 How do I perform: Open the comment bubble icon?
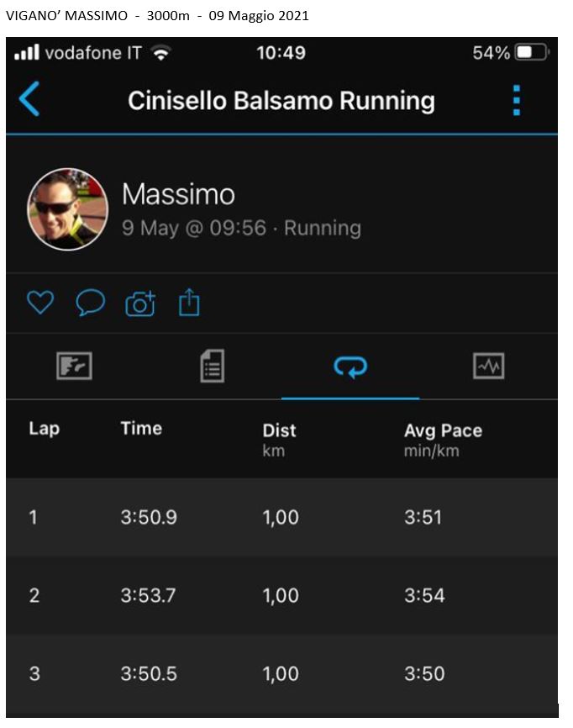[90, 303]
